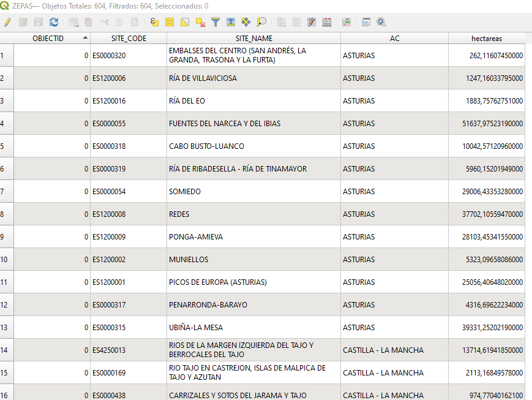Pan map to selected rows
This screenshot has width=532, height=400.
246,22
